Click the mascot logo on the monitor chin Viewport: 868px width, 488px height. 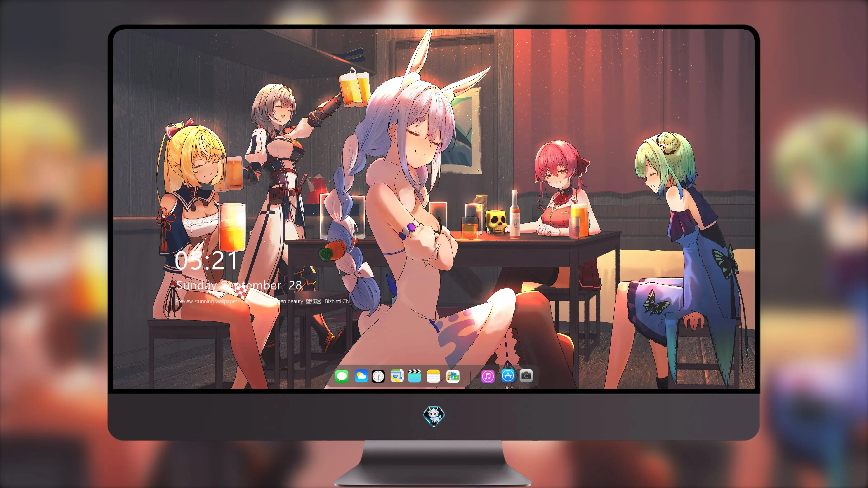[x=434, y=416]
